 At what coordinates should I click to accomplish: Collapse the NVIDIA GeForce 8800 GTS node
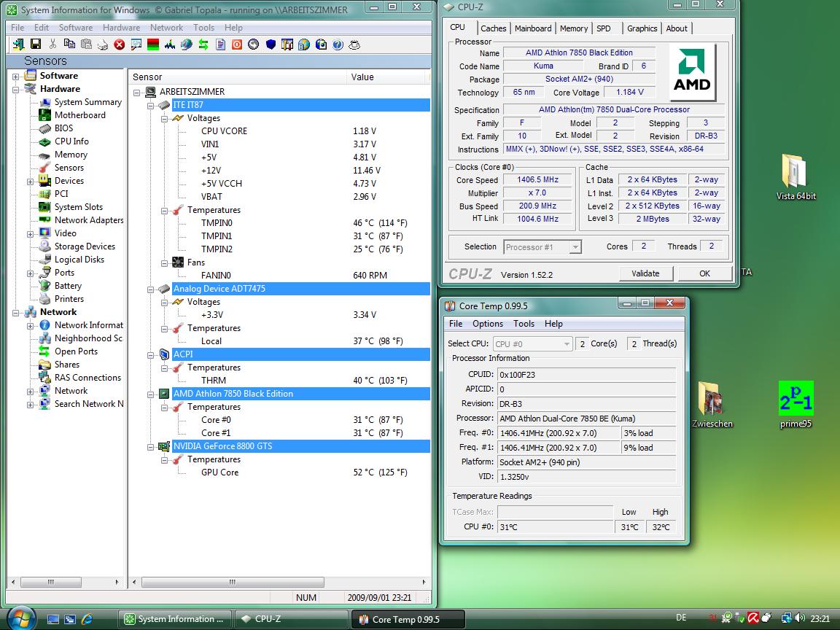150,446
